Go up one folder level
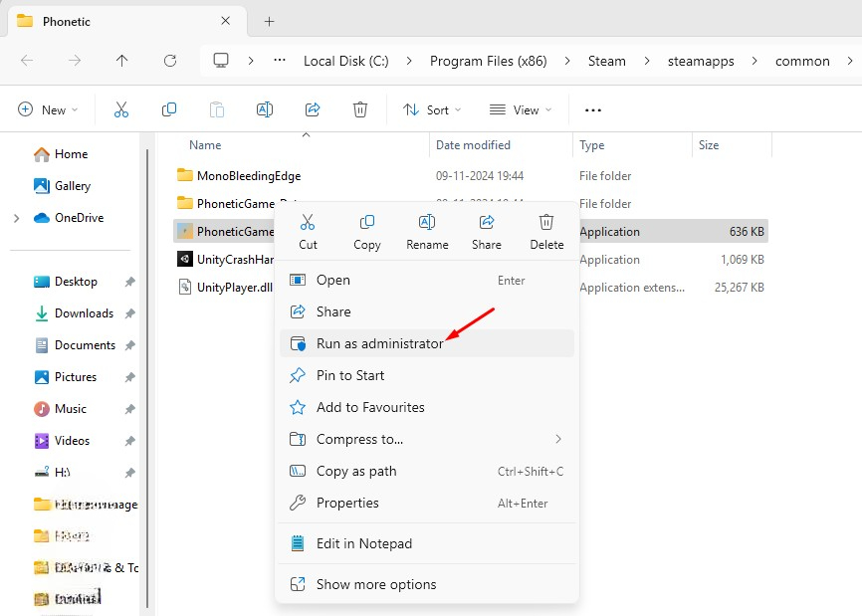Image resolution: width=862 pixels, height=616 pixels. (122, 61)
